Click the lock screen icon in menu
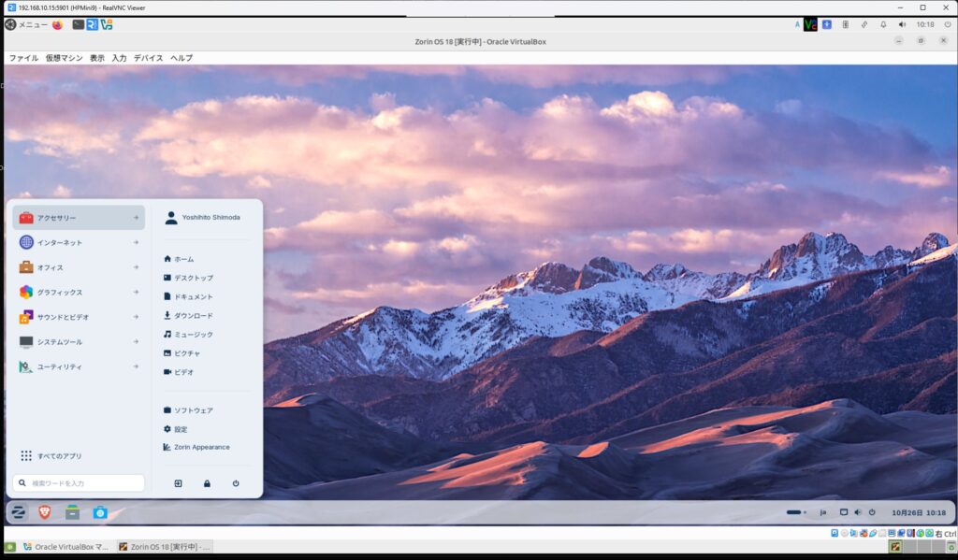This screenshot has width=958, height=560. (x=207, y=483)
